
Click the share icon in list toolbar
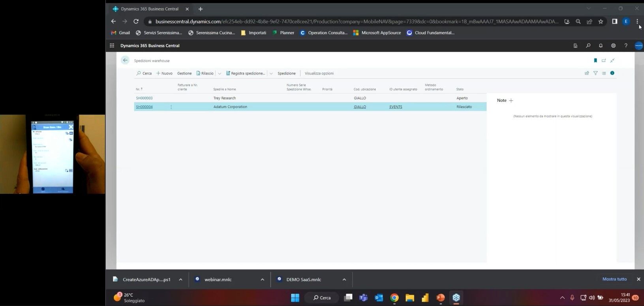point(587,73)
